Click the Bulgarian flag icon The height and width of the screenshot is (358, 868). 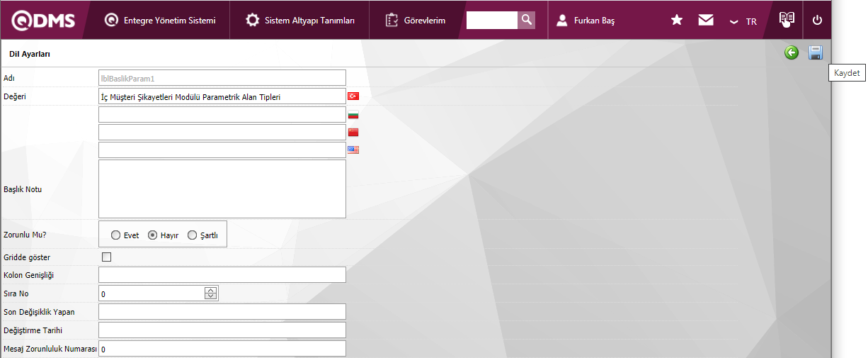tap(353, 114)
